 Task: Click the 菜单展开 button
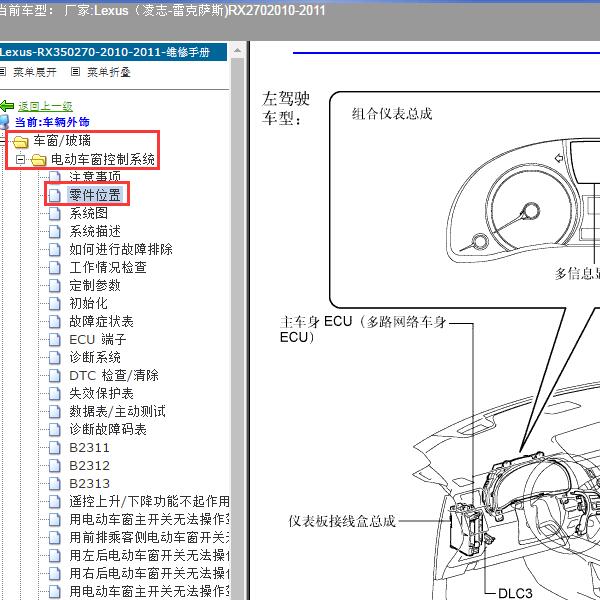35,72
